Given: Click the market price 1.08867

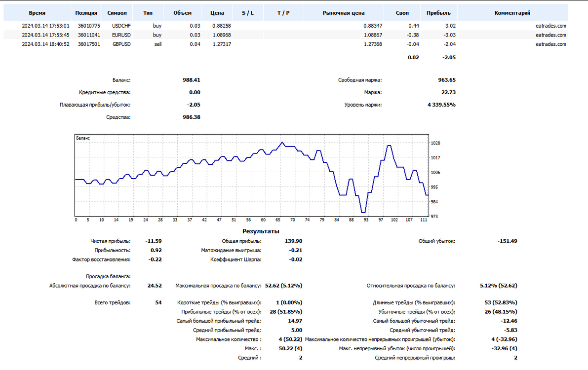Looking at the screenshot, I should pos(373,35).
